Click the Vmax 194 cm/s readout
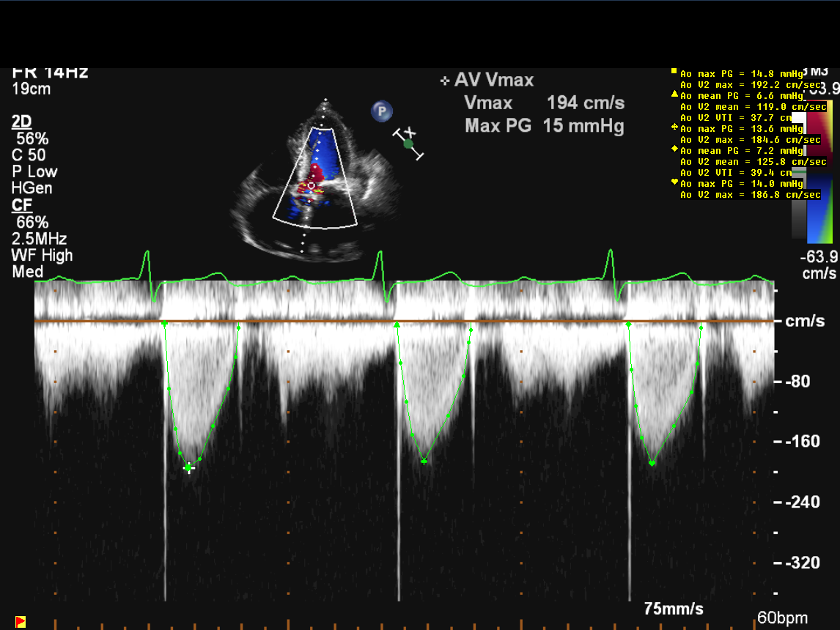Screen dimensions: 840x630 pos(543,103)
